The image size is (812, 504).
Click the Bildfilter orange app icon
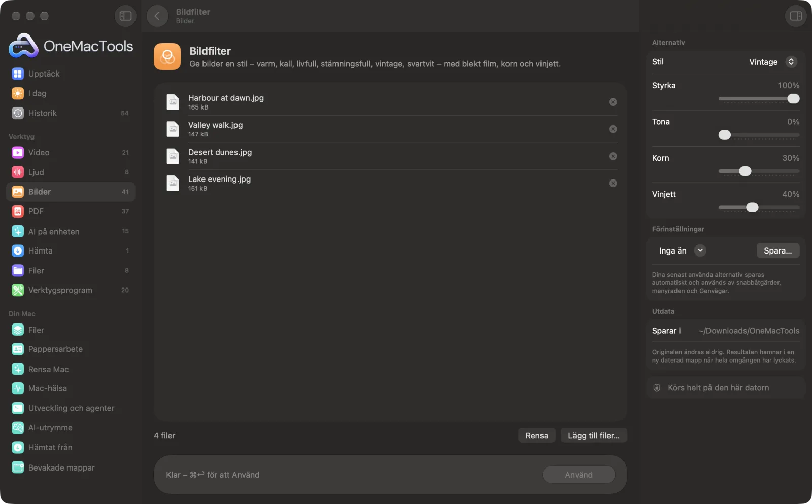coord(167,56)
